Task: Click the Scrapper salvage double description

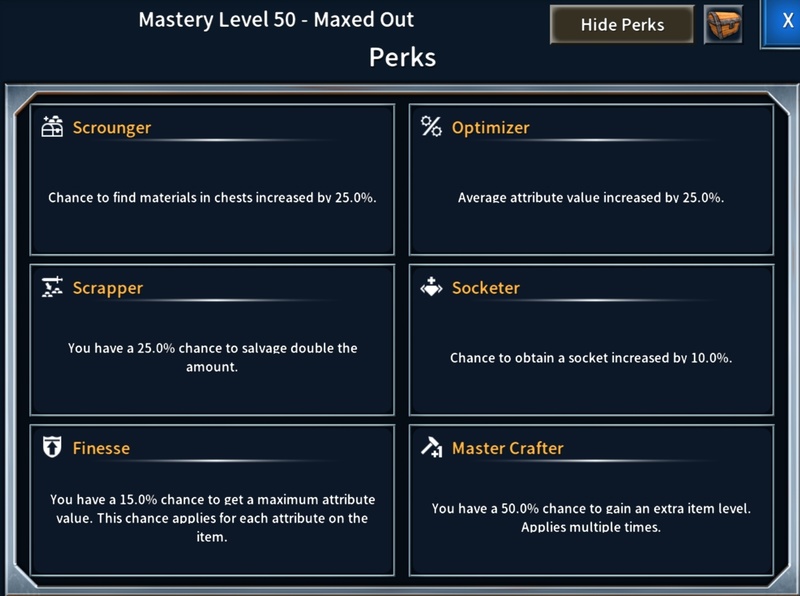Action: point(212,357)
